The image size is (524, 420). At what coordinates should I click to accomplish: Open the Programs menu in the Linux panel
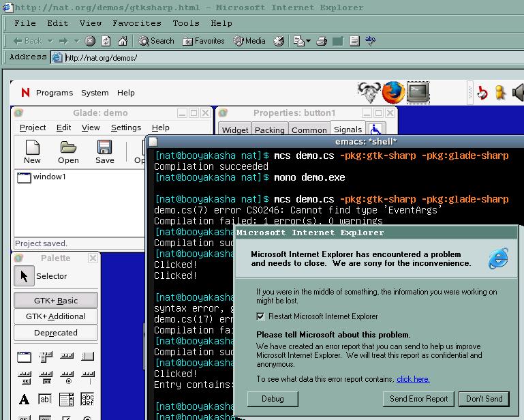pos(54,93)
